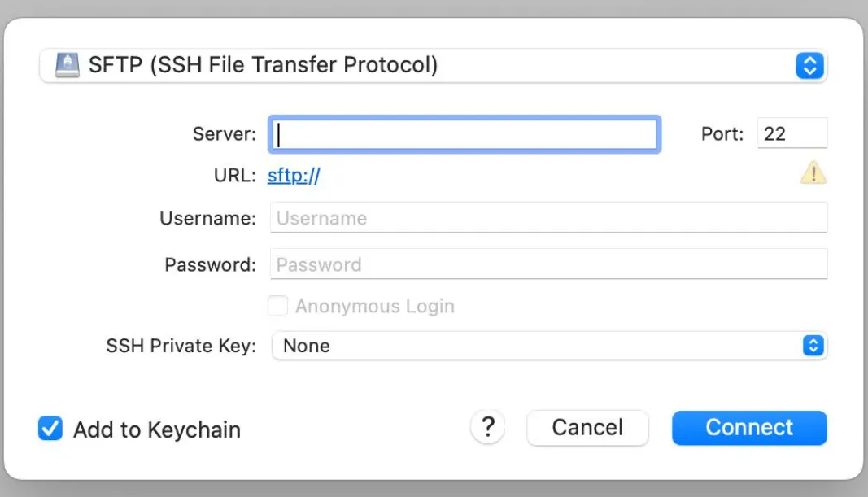Dismiss the dialog with Cancel
This screenshot has width=868, height=497.
coord(587,428)
